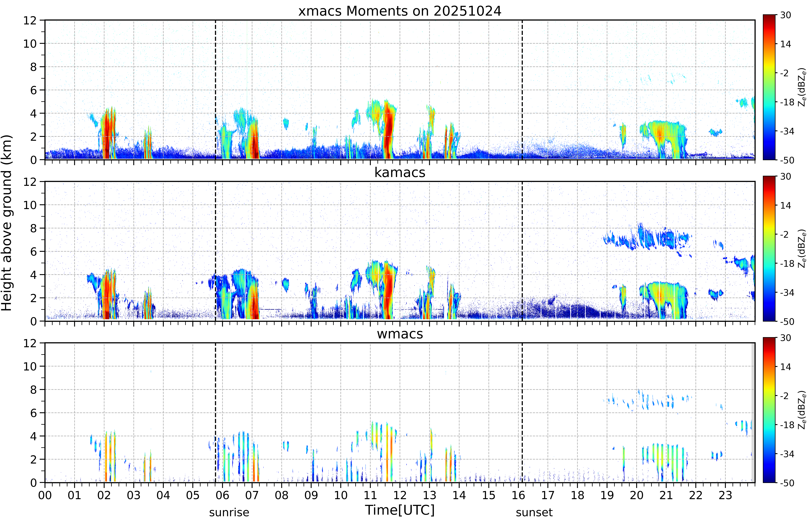This screenshot has width=812, height=524.
Task: Select the "kamacs" panel title
Action: click(400, 172)
